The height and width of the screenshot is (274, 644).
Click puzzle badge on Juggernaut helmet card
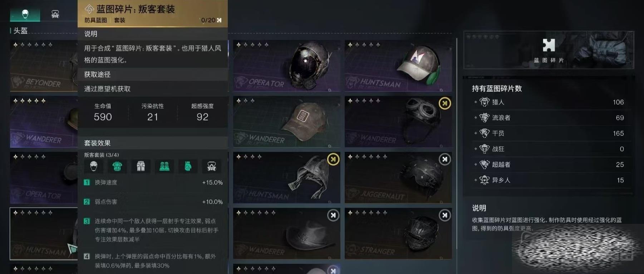(444, 159)
